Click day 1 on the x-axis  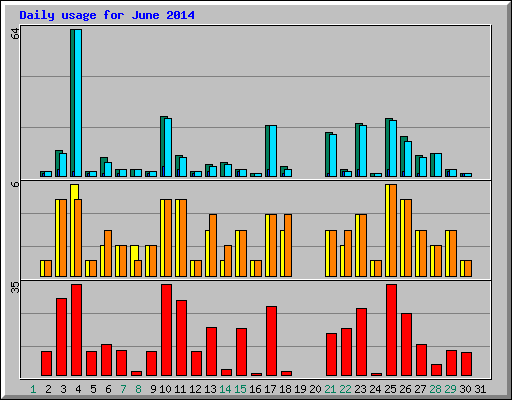[x=33, y=389]
